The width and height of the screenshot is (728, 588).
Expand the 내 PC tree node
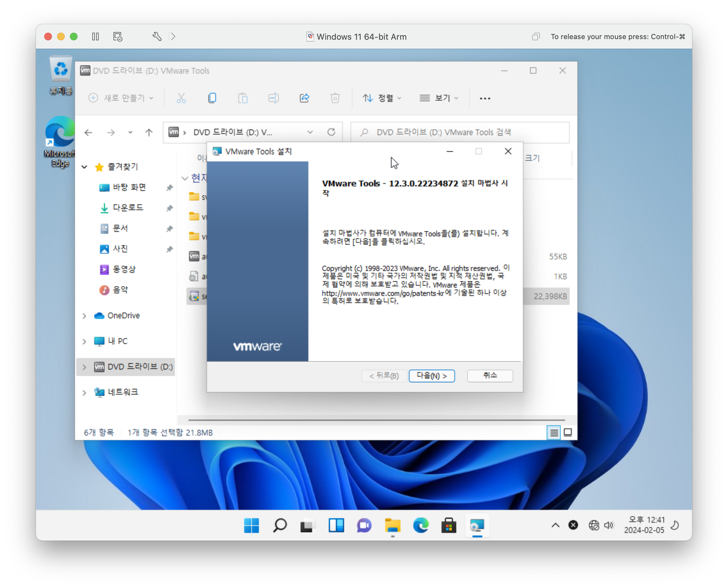[84, 341]
